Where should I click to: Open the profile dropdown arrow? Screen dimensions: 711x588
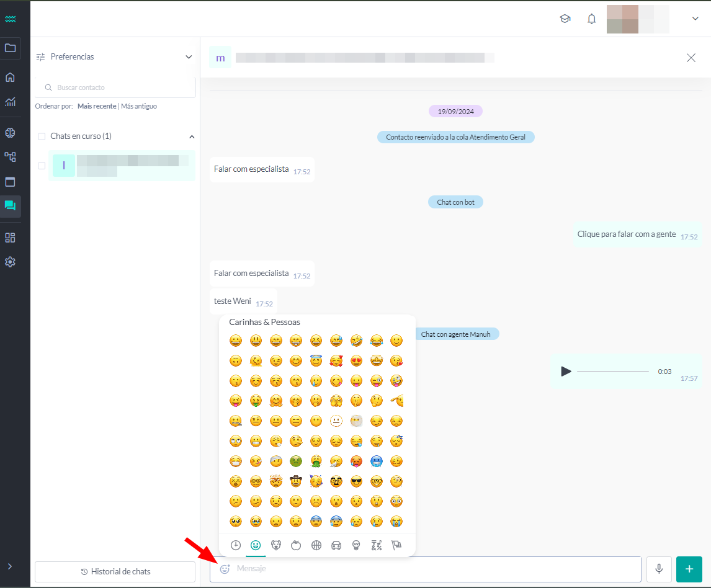(695, 19)
